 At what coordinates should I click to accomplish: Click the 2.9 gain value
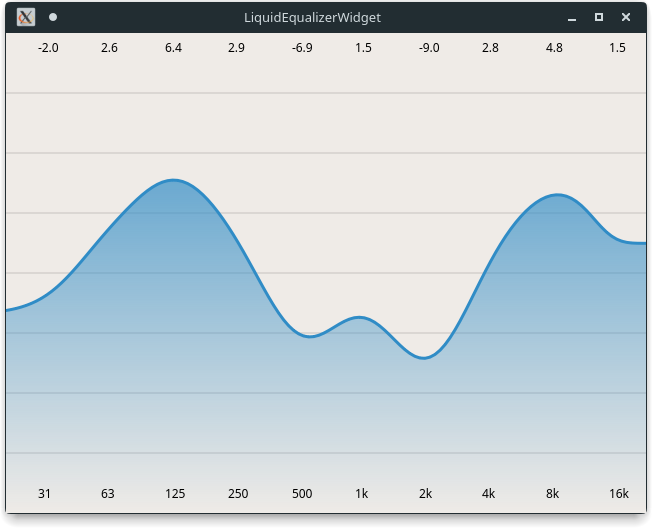point(236,48)
